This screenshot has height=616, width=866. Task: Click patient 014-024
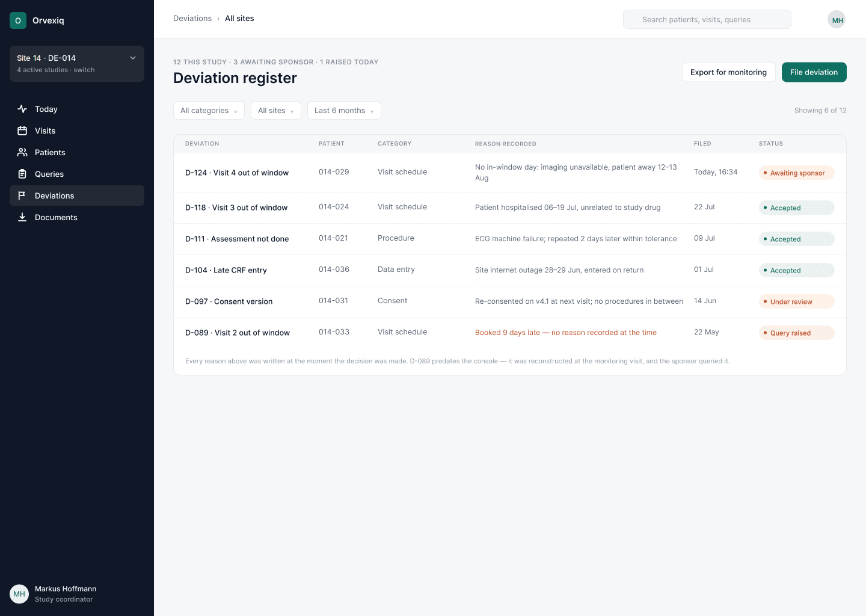pos(334,207)
